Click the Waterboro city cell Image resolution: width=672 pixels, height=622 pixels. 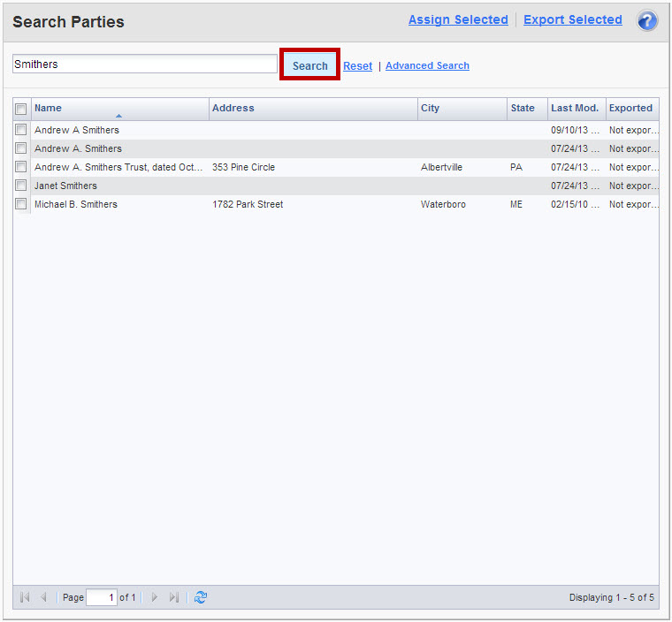coord(462,204)
